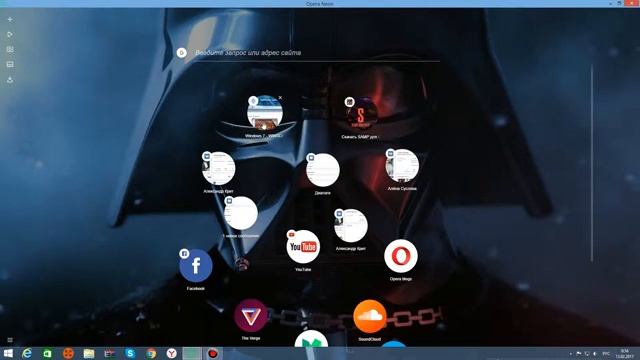The image size is (640, 360).
Task: Open the downloads panel in the sidebar
Action: tap(10, 80)
